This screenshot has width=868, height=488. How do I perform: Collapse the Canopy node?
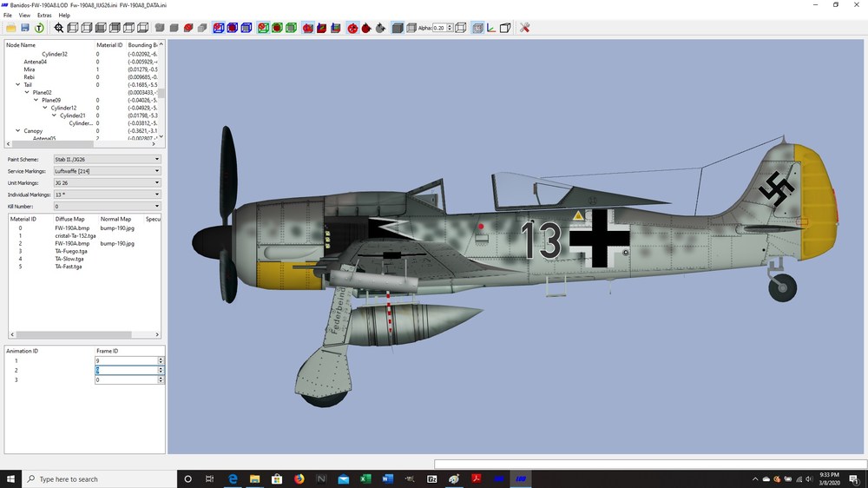[17, 131]
